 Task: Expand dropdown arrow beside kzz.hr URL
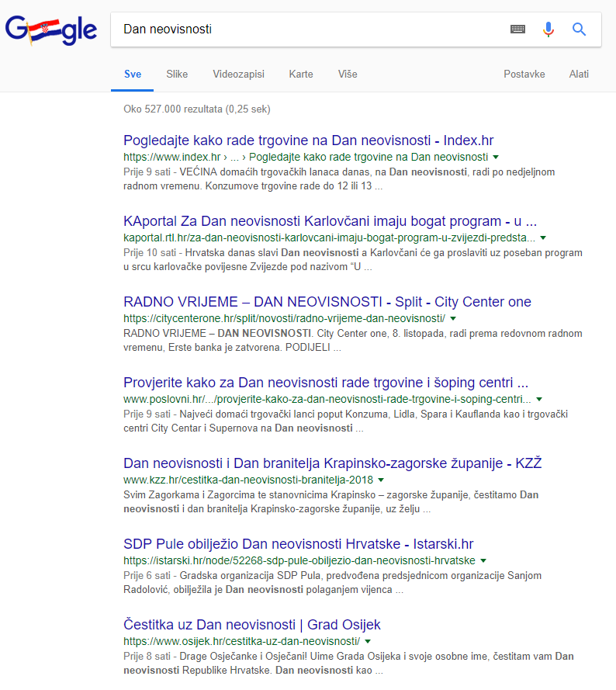point(381,480)
